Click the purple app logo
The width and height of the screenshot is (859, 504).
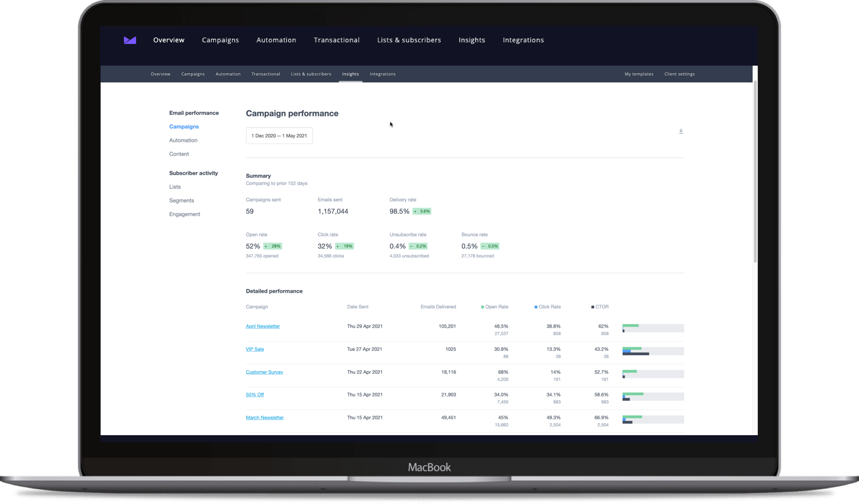(x=129, y=40)
